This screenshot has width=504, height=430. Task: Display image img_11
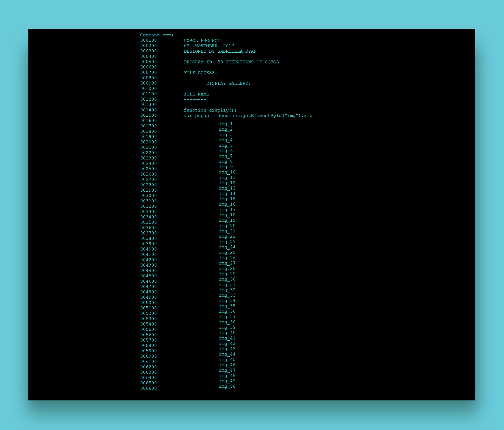227,178
